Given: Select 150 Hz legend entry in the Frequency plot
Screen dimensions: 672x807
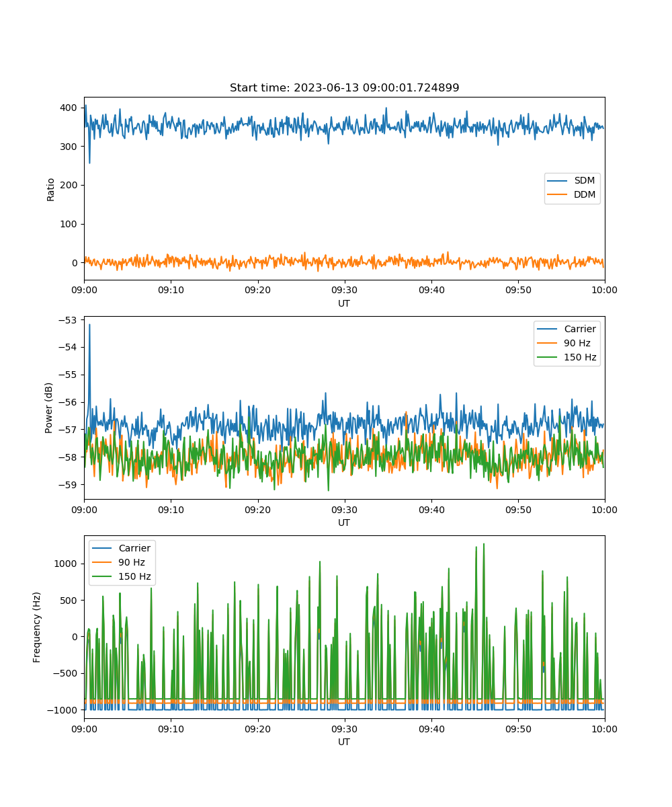Looking at the screenshot, I should tap(122, 576).
